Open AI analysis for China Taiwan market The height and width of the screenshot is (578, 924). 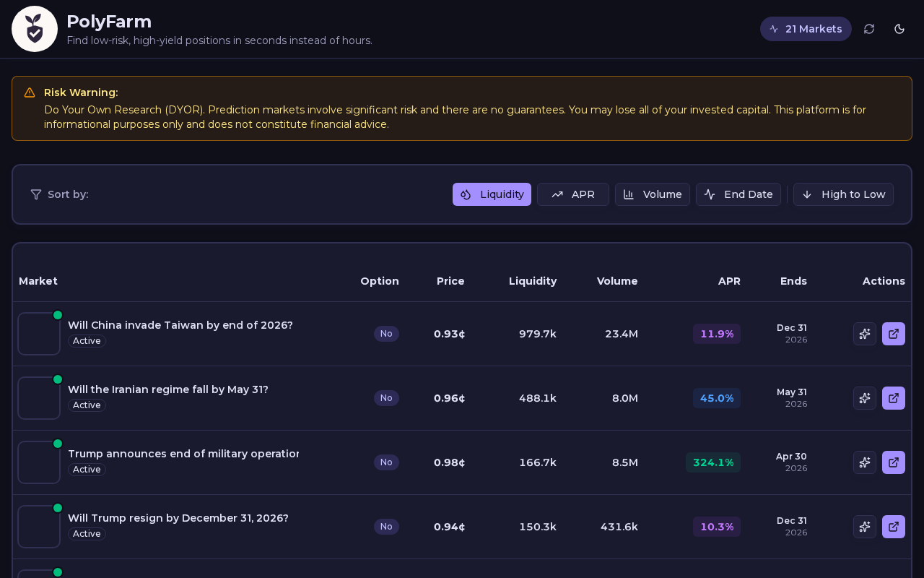point(865,334)
